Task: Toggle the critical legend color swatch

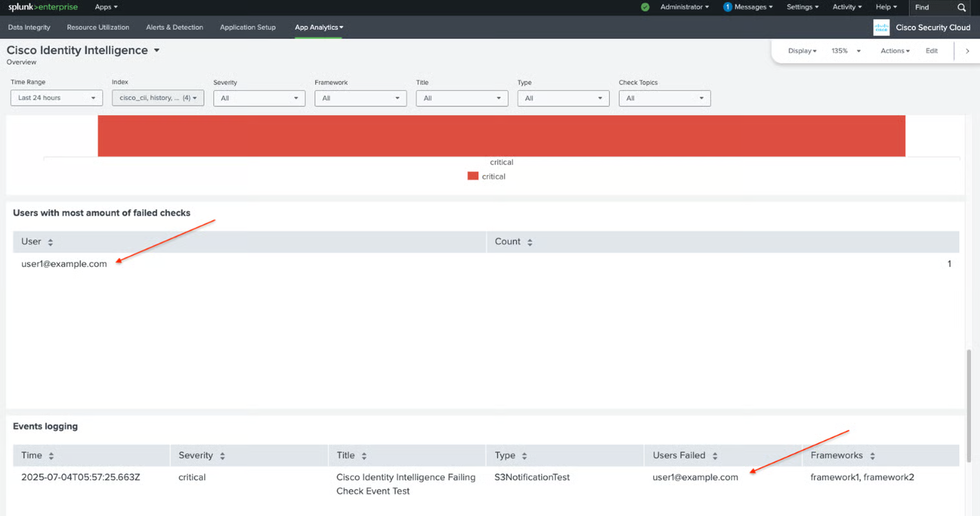Action: [x=473, y=176]
